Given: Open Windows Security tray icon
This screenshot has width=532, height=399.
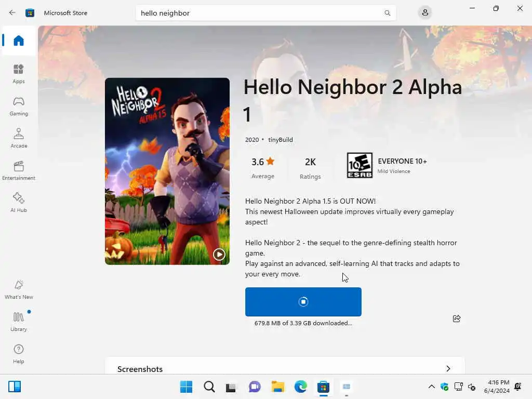Looking at the screenshot, I should pyautogui.click(x=445, y=387).
